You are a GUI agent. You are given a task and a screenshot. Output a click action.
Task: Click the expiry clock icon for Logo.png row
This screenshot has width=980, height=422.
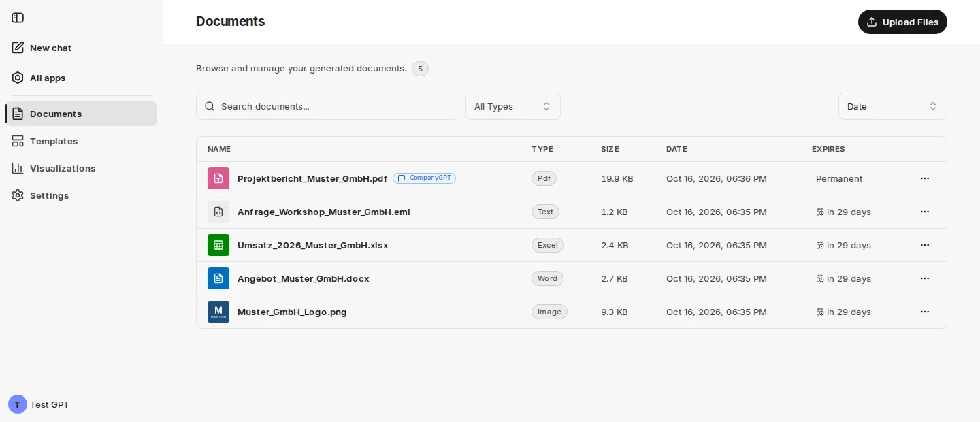(x=820, y=312)
